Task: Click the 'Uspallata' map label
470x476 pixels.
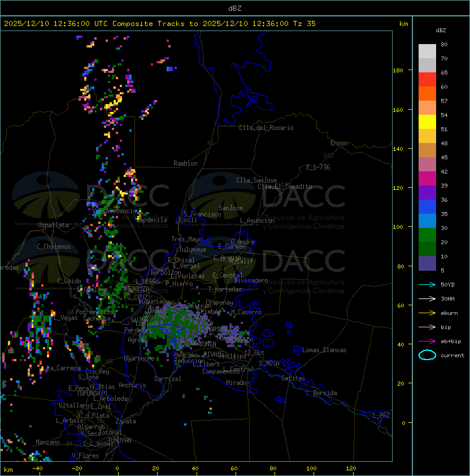Action: pos(53,225)
